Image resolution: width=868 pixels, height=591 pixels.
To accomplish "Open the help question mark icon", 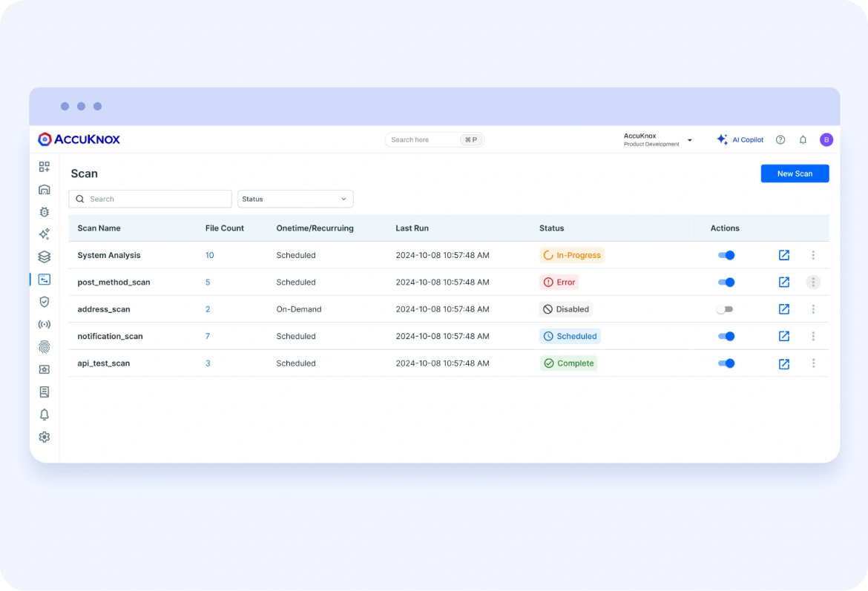I will 780,139.
